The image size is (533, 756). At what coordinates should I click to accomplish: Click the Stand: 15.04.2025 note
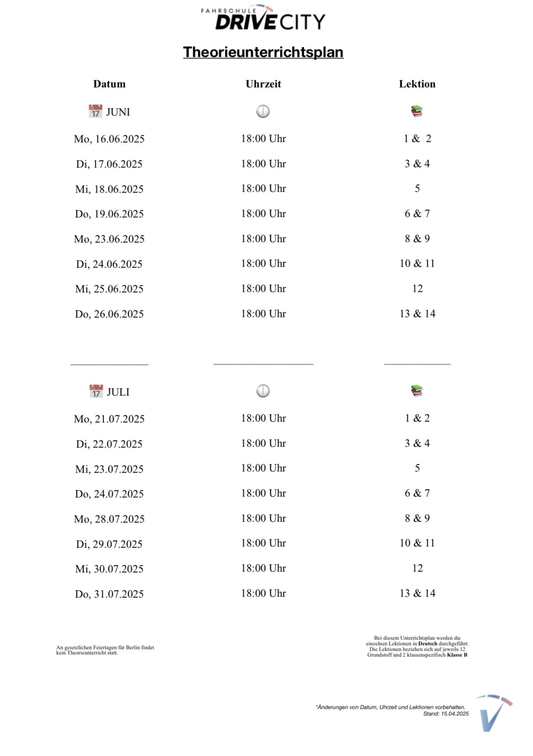[x=446, y=714]
